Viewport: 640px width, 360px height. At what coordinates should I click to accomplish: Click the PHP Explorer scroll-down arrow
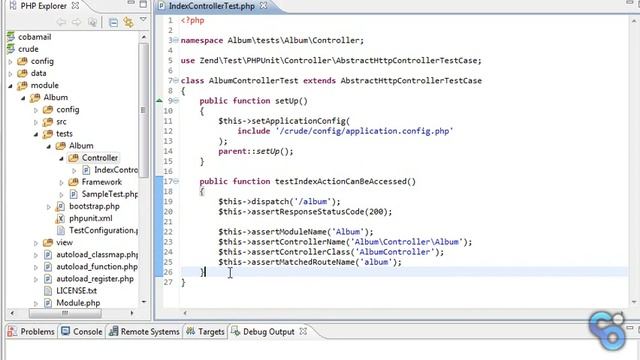pyautogui.click(x=144, y=302)
